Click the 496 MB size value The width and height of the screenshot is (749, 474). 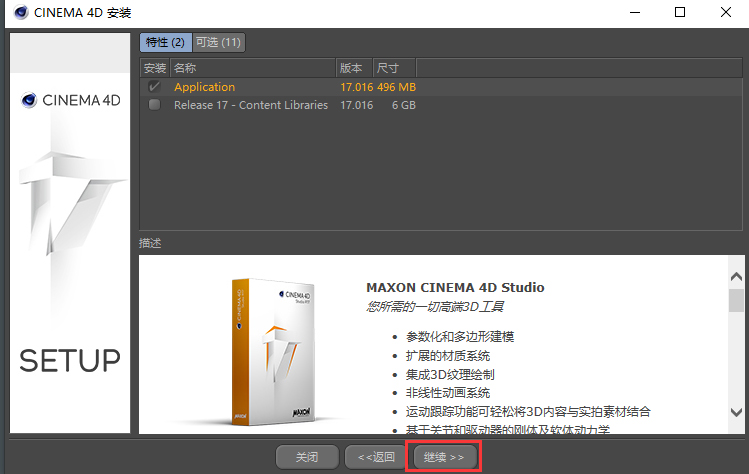coord(396,87)
